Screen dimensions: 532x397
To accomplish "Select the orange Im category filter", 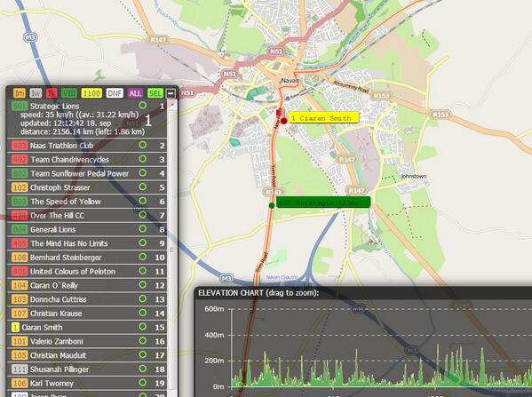I will pyautogui.click(x=20, y=93).
